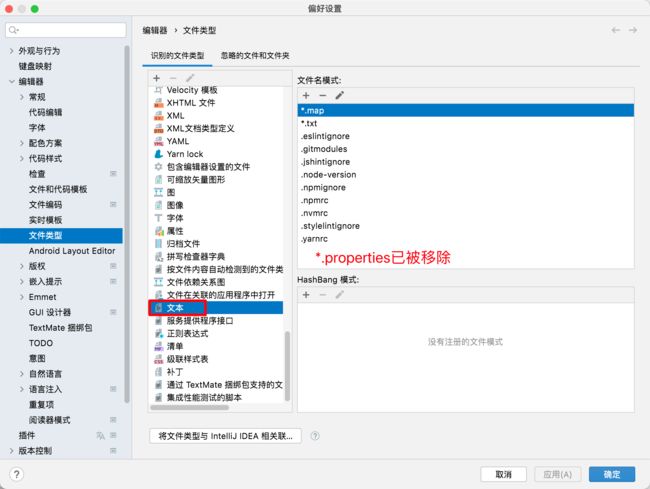
Task: Add a new HashBang pattern
Action: [x=306, y=295]
